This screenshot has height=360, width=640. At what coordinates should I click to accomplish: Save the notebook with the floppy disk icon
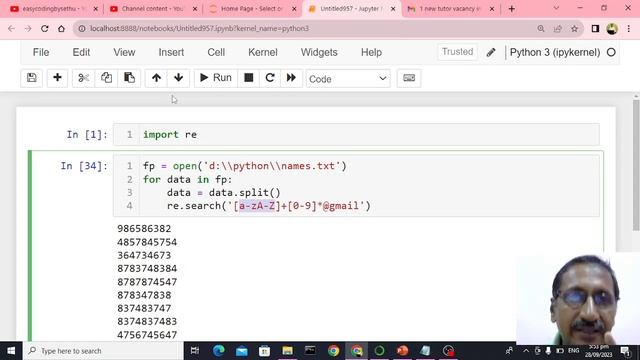point(31,78)
